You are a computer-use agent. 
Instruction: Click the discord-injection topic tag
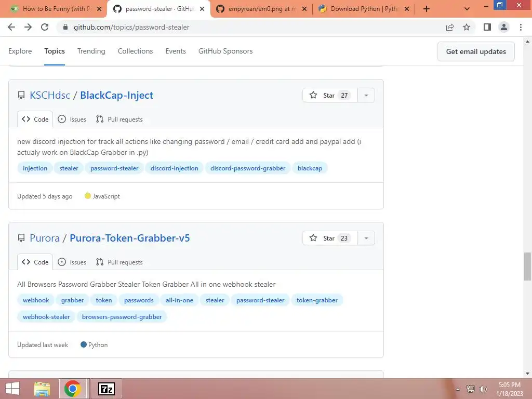click(x=174, y=168)
